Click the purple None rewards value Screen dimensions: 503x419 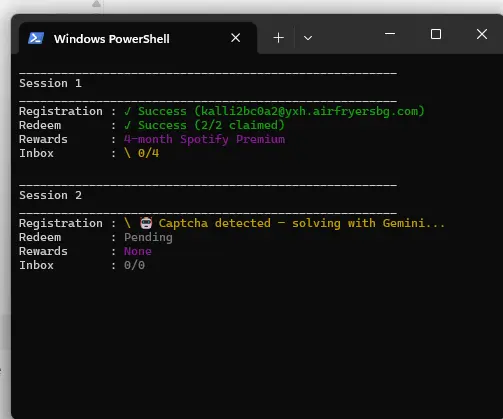[138, 251]
